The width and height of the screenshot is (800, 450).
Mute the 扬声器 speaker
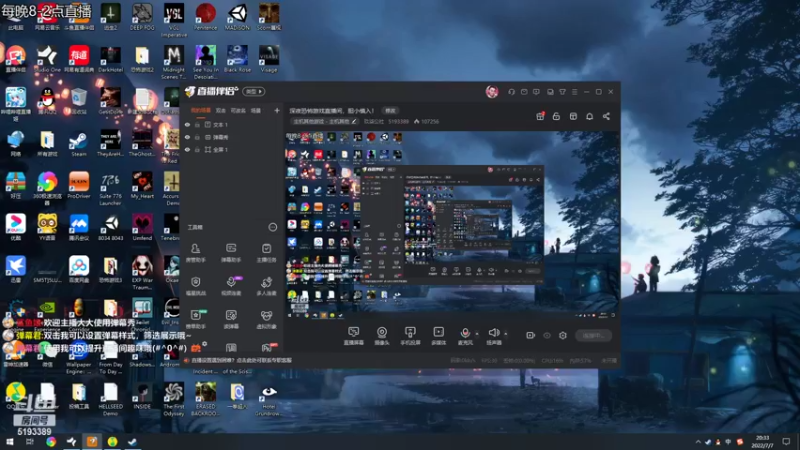point(493,336)
